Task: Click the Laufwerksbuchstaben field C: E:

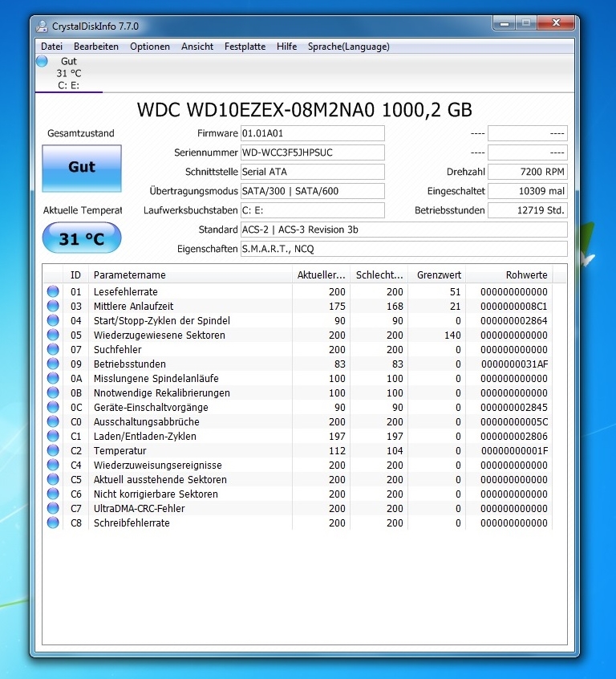Action: (x=313, y=210)
